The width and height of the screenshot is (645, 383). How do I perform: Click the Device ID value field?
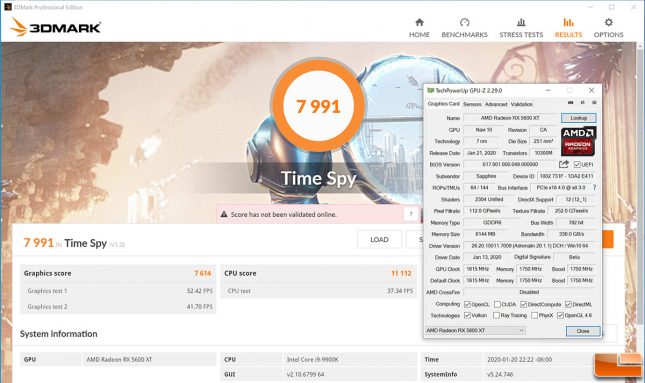coord(566,176)
